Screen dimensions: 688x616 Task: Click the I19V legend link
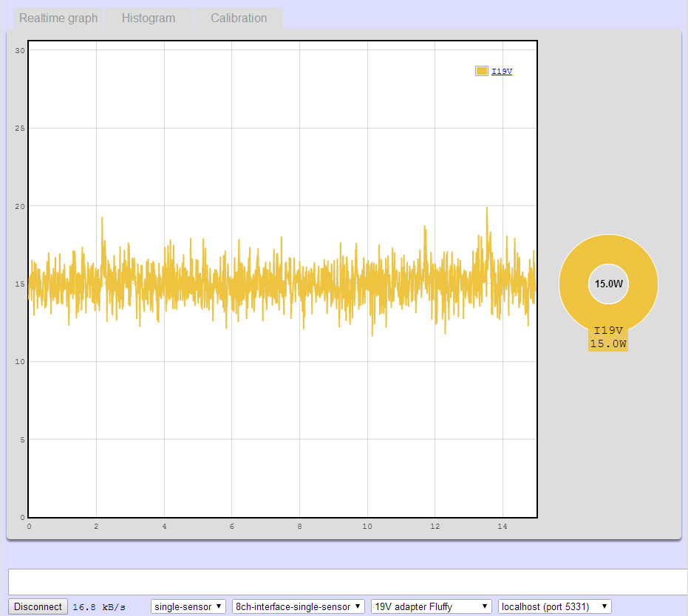[x=502, y=72]
